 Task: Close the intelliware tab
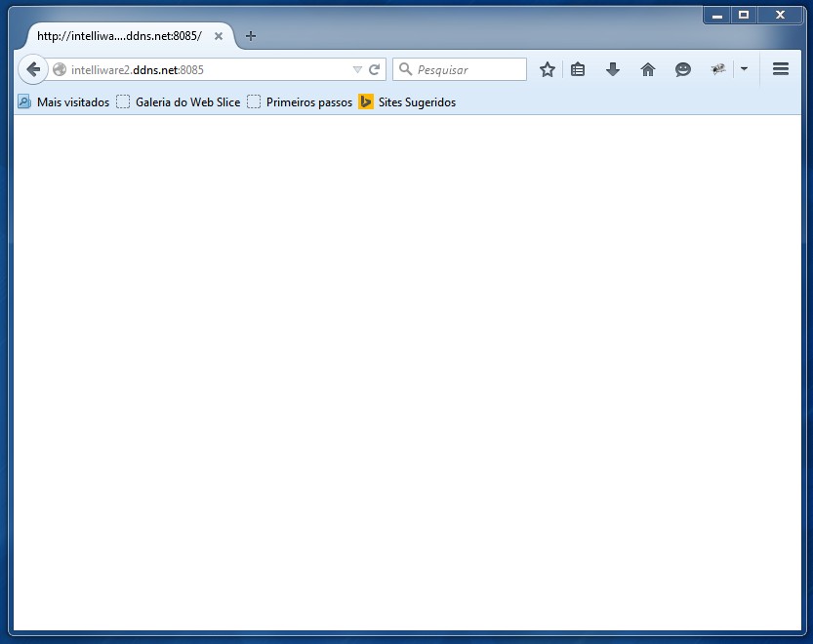coord(219,36)
